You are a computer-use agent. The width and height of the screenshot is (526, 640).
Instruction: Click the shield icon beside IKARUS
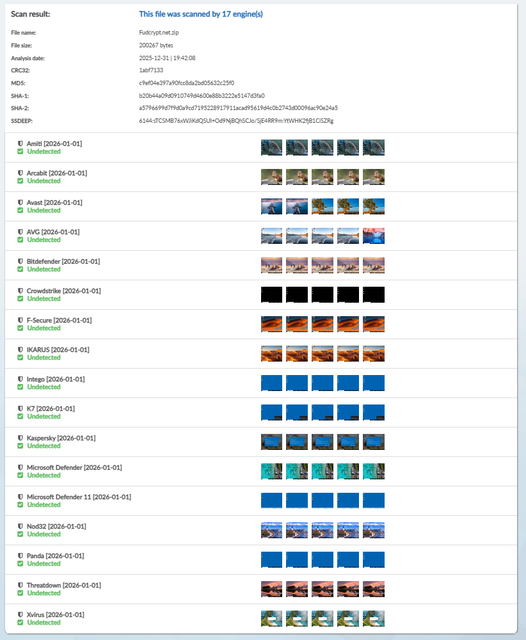tap(20, 349)
